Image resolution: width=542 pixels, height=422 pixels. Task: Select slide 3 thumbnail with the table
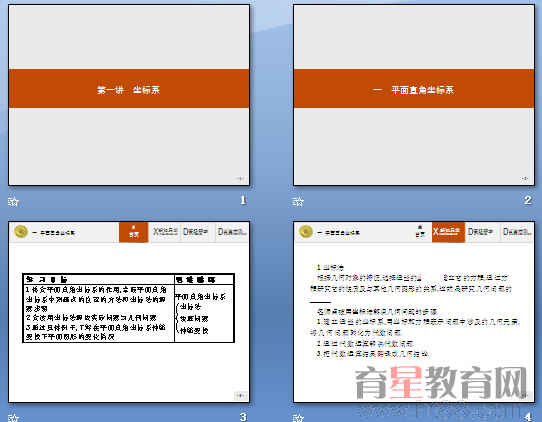click(129, 312)
